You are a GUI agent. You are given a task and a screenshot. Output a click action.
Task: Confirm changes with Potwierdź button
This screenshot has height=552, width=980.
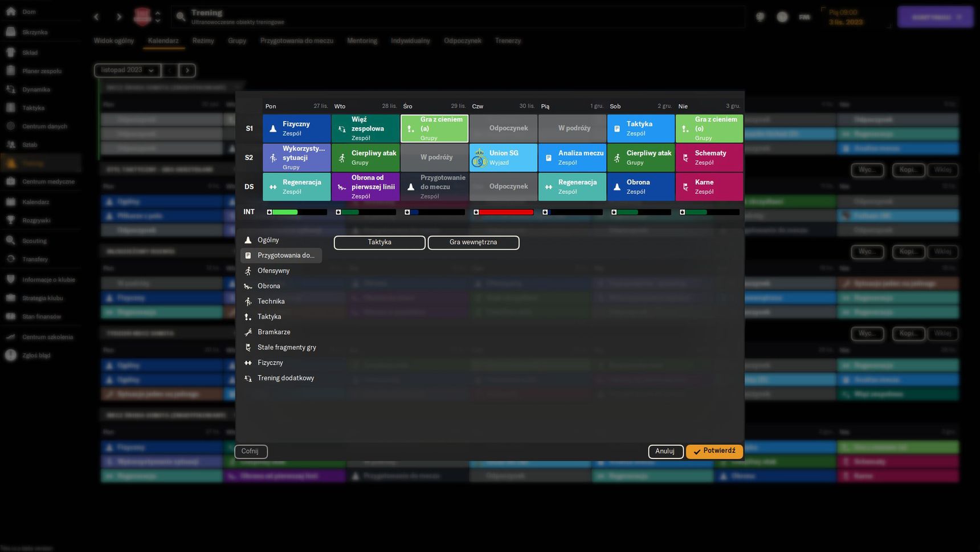pos(714,451)
